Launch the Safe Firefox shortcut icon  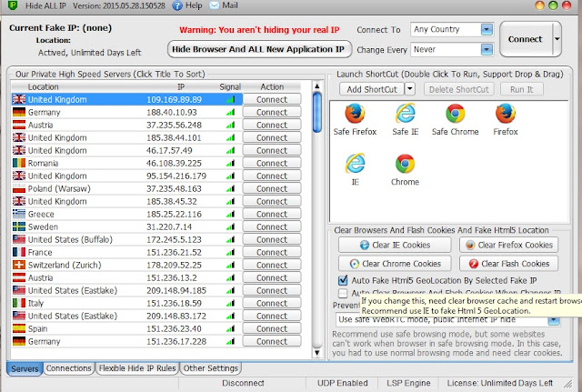pyautogui.click(x=355, y=115)
